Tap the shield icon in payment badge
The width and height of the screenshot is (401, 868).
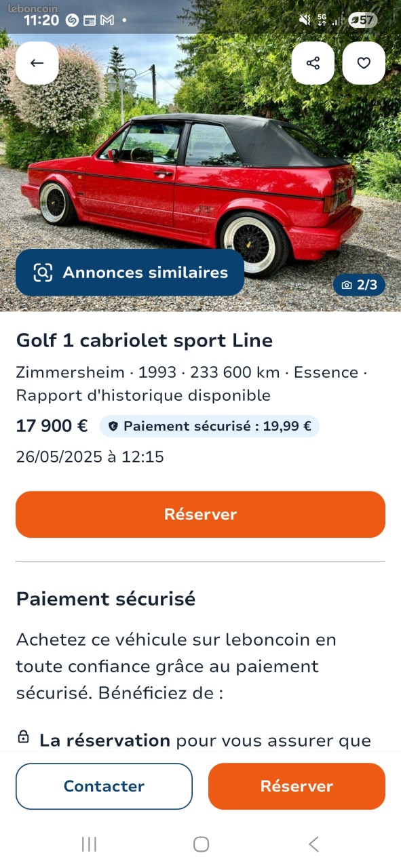pyautogui.click(x=113, y=427)
